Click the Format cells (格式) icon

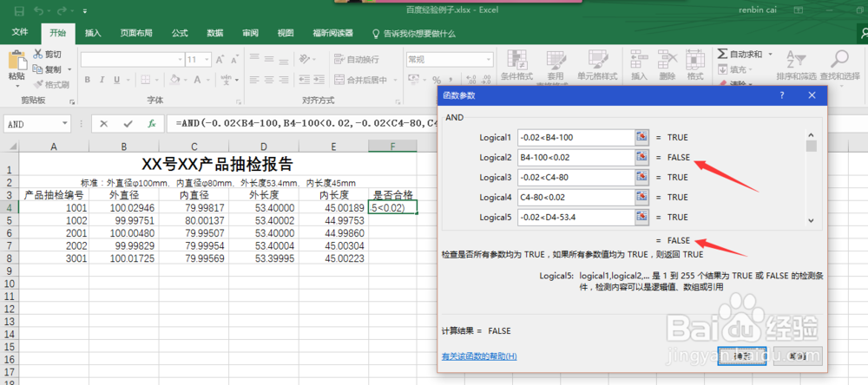695,65
